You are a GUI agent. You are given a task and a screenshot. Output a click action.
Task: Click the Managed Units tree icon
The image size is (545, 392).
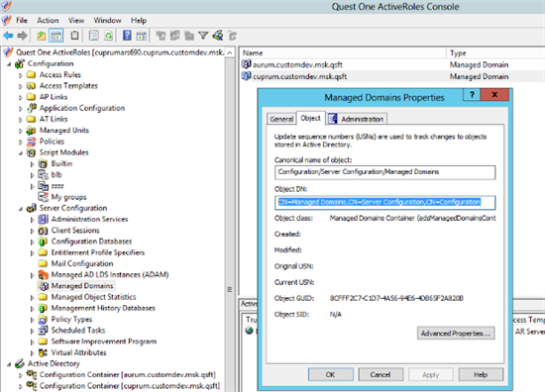(x=32, y=131)
